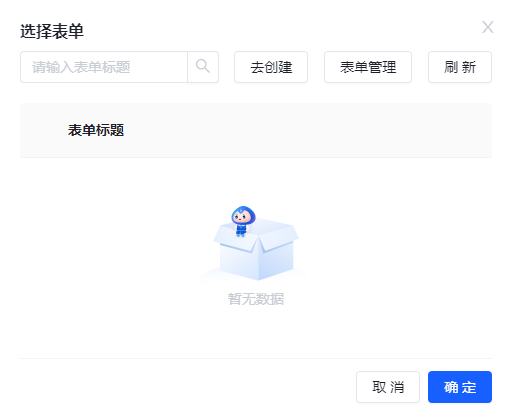
Task: Click the gray table header row
Action: (256, 130)
